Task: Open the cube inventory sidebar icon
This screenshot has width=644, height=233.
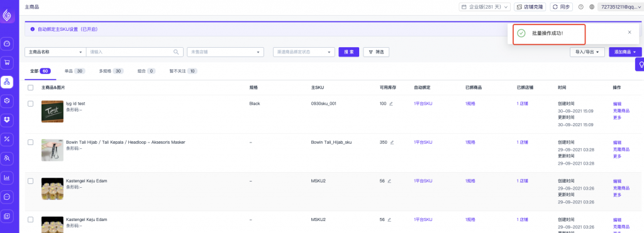Action: pos(6,100)
